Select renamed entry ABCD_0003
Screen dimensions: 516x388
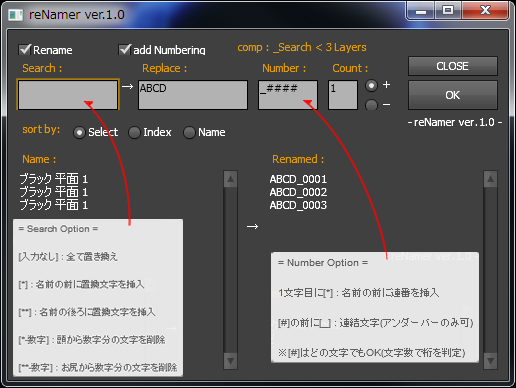(298, 205)
